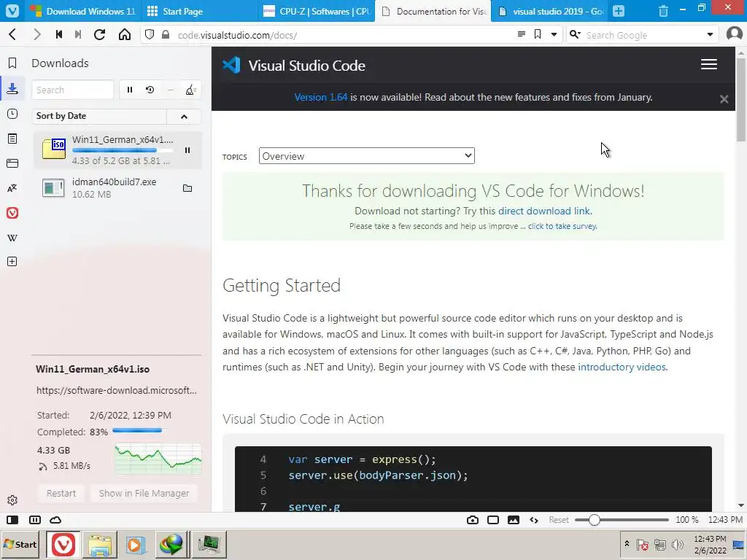Open Internet Download Manager from taskbar

coord(171,544)
